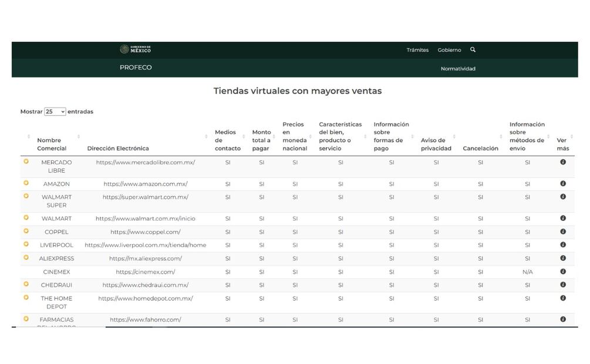This screenshot has height=364, width=590.
Task: Open the Normatividad menu item
Action: pos(458,69)
